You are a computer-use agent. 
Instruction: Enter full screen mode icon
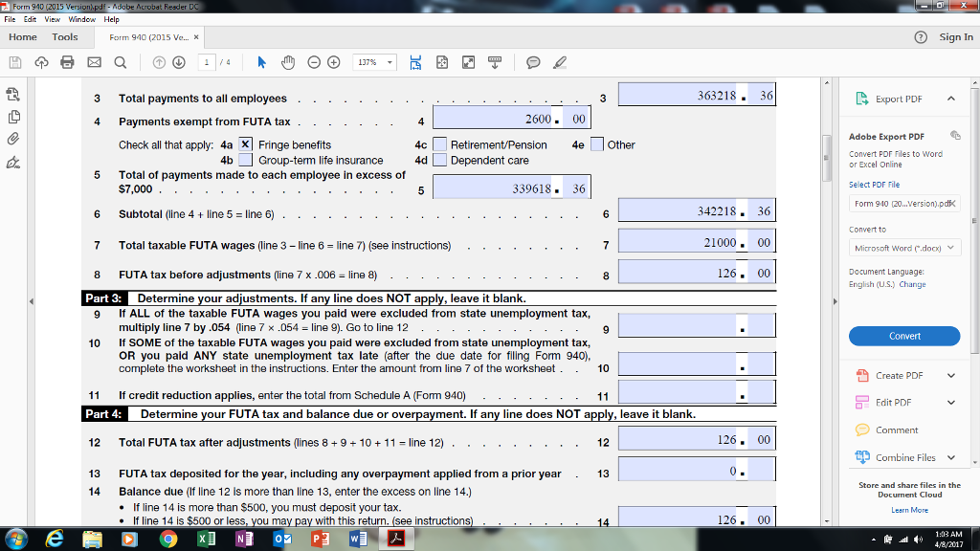468,62
